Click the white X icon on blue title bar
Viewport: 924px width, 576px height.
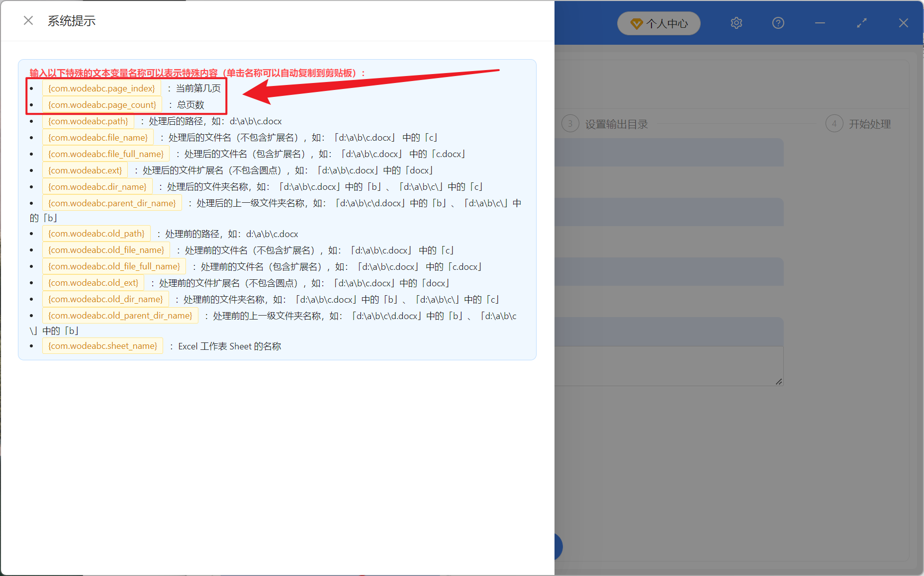(903, 23)
